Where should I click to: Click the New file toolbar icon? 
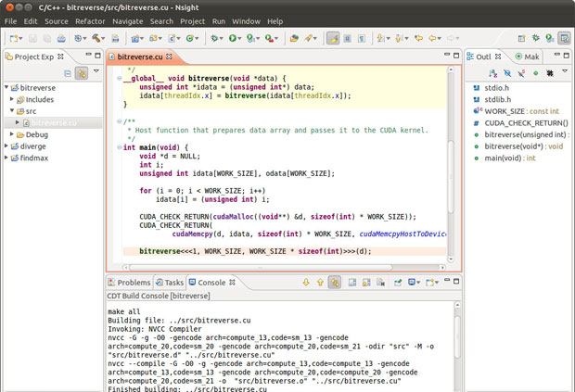coord(13,39)
